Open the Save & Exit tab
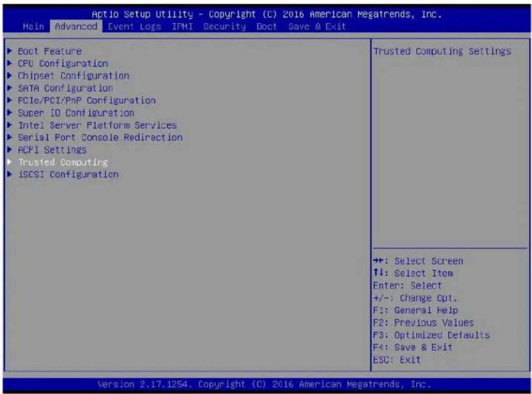 317,26
